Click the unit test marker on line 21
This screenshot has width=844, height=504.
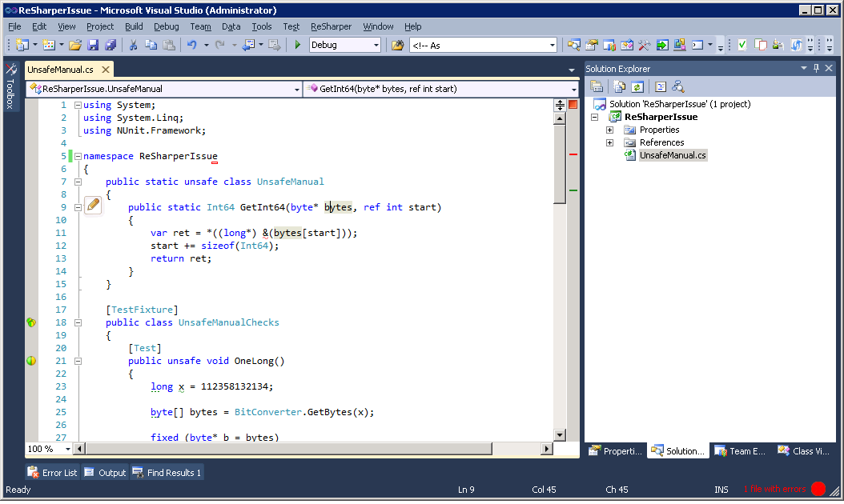point(31,361)
